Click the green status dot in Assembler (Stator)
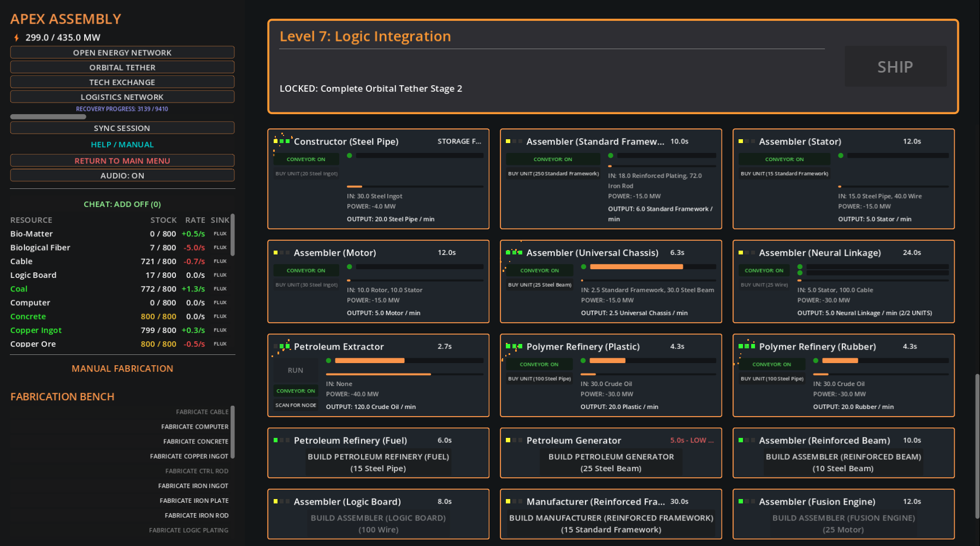 (841, 156)
